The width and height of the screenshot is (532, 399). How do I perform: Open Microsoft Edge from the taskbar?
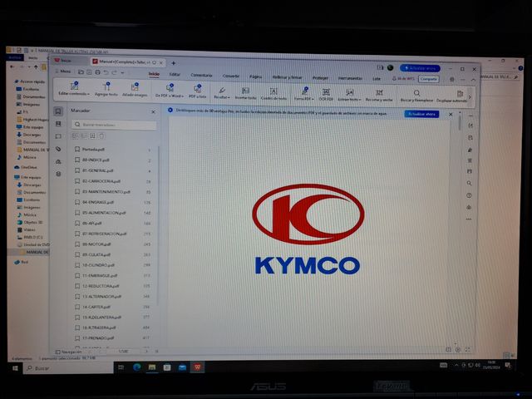point(136,367)
